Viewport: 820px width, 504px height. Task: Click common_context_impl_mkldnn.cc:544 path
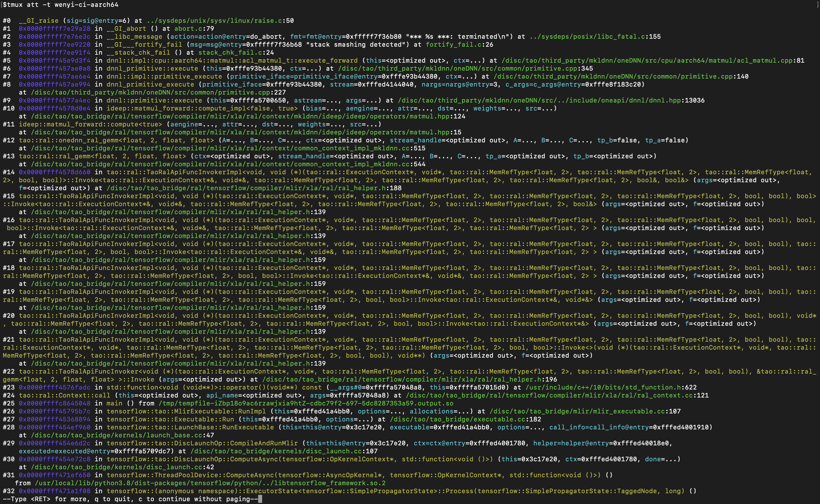pos(228,164)
